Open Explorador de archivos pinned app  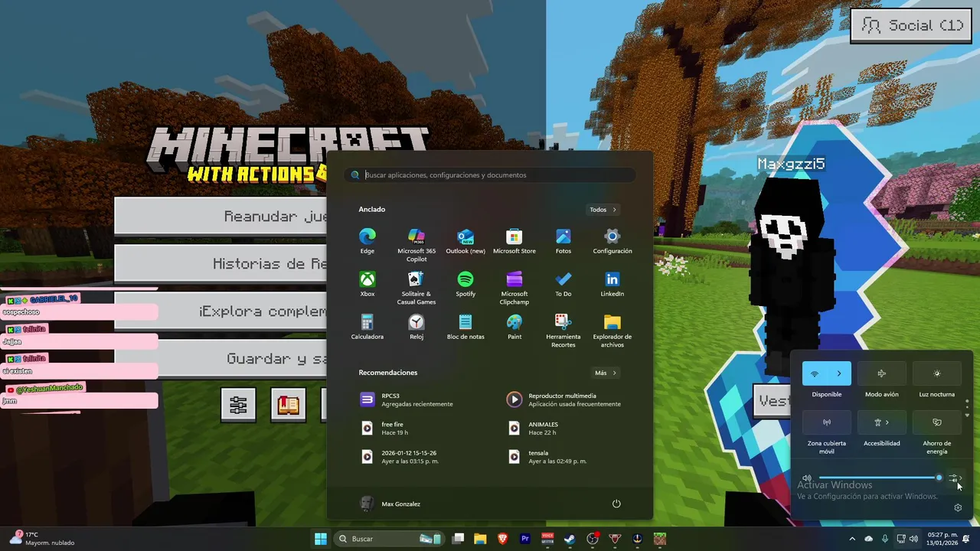point(612,331)
